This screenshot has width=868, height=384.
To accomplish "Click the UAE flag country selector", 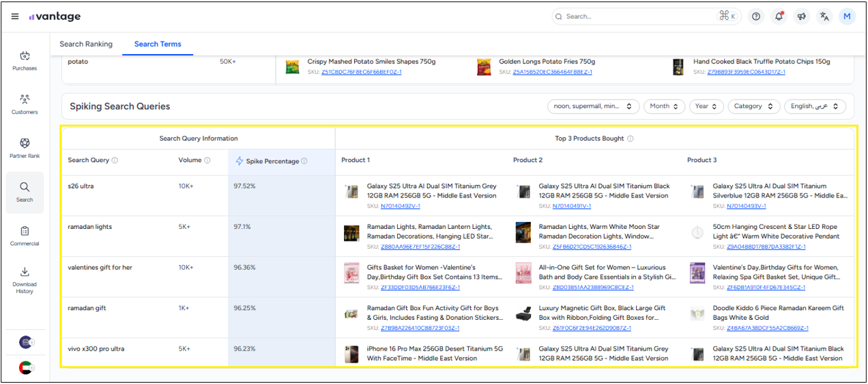I will 25,368.
